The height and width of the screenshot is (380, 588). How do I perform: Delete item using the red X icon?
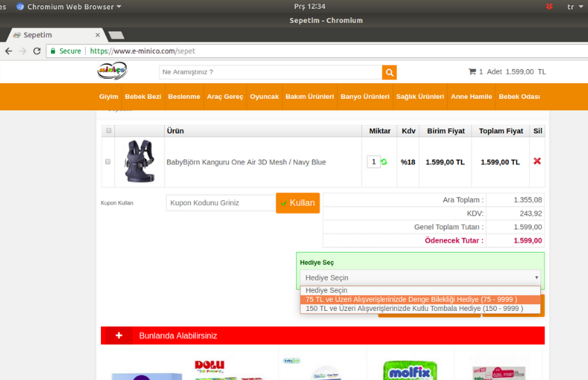click(x=537, y=161)
